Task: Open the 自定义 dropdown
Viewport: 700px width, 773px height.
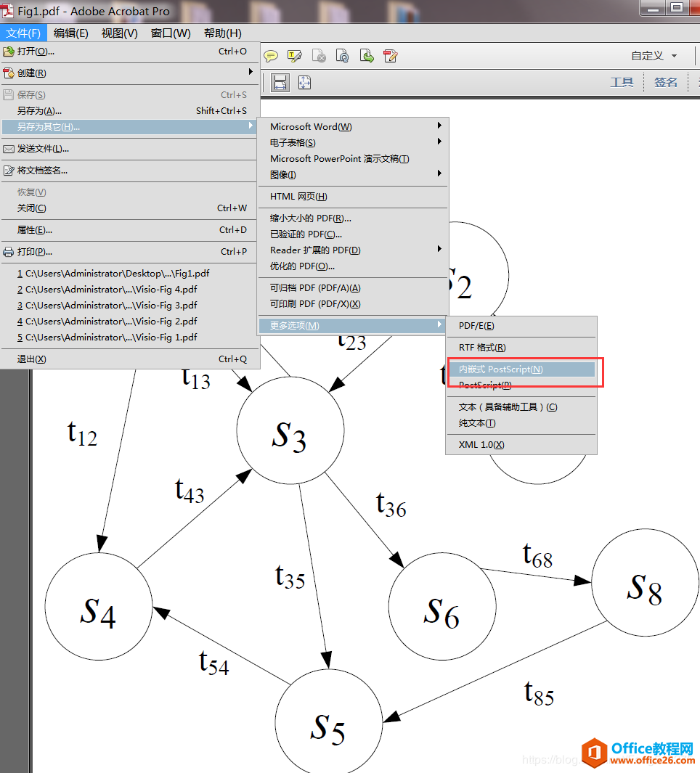Action: coord(654,56)
